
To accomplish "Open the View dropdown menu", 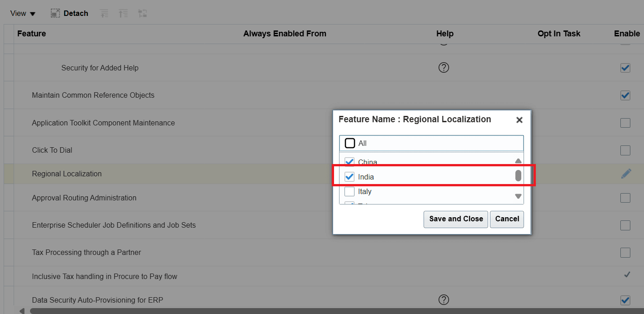I will (x=21, y=13).
